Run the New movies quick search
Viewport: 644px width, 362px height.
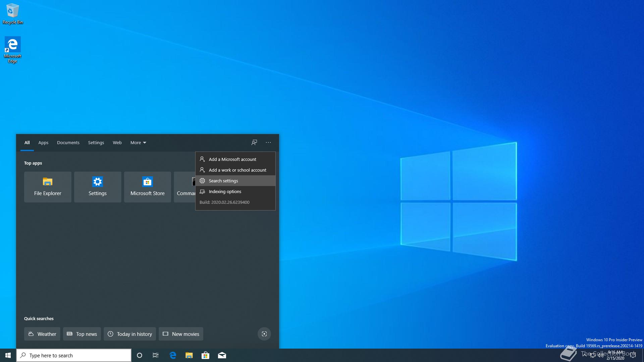tap(181, 334)
